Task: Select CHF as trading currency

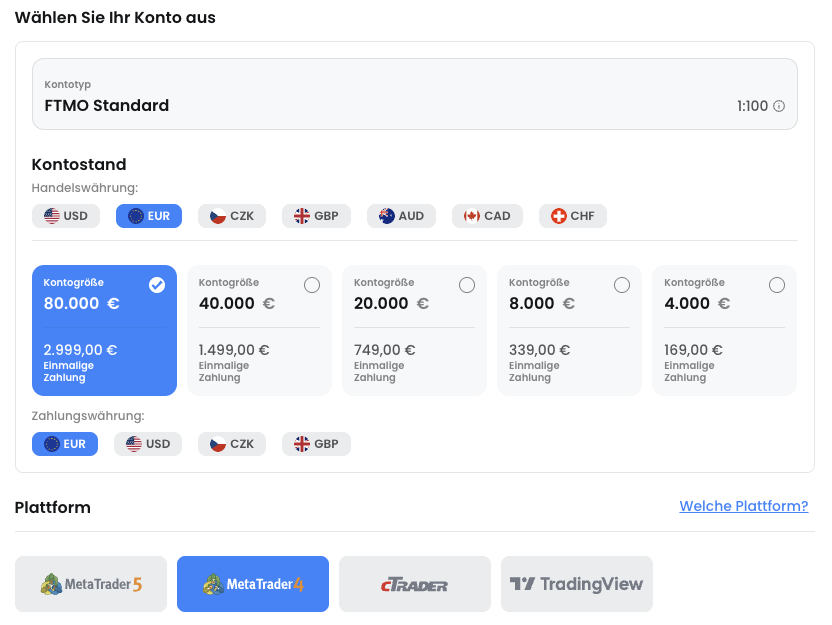Action: click(573, 216)
